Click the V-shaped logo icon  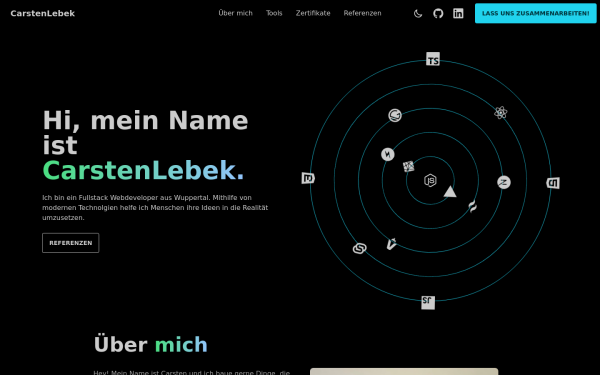391,244
